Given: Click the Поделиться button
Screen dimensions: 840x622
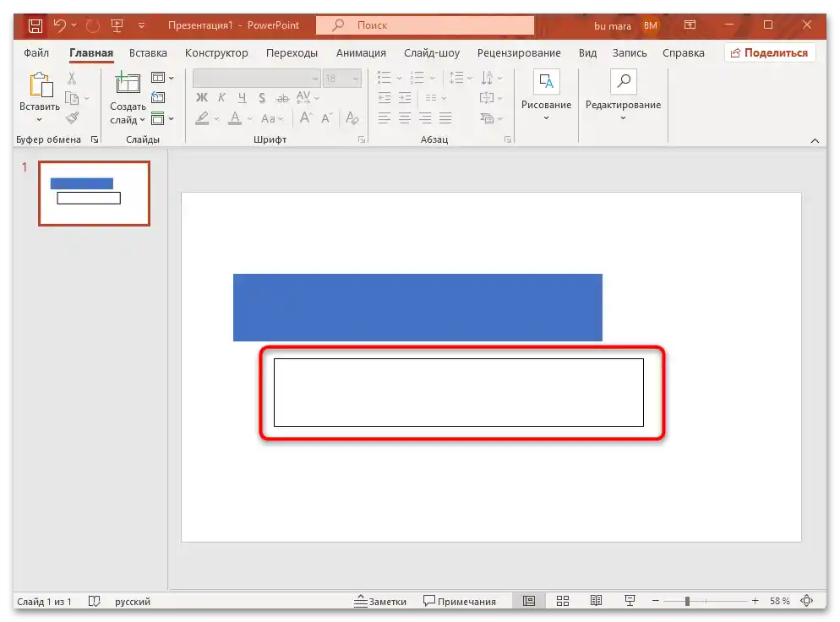Looking at the screenshot, I should [x=770, y=52].
